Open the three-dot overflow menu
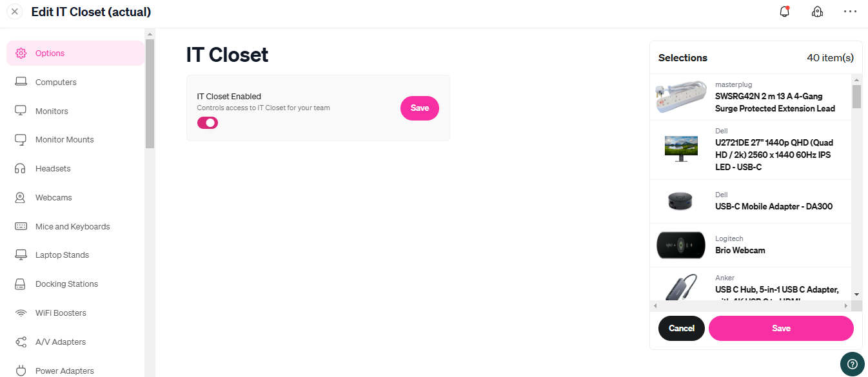This screenshot has height=377, width=868. coord(850,12)
